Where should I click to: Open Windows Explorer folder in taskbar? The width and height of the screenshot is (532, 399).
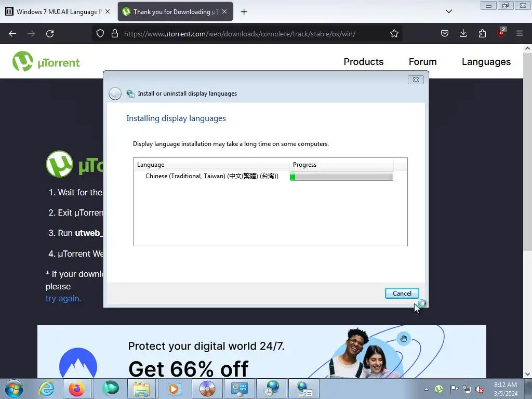click(141, 389)
